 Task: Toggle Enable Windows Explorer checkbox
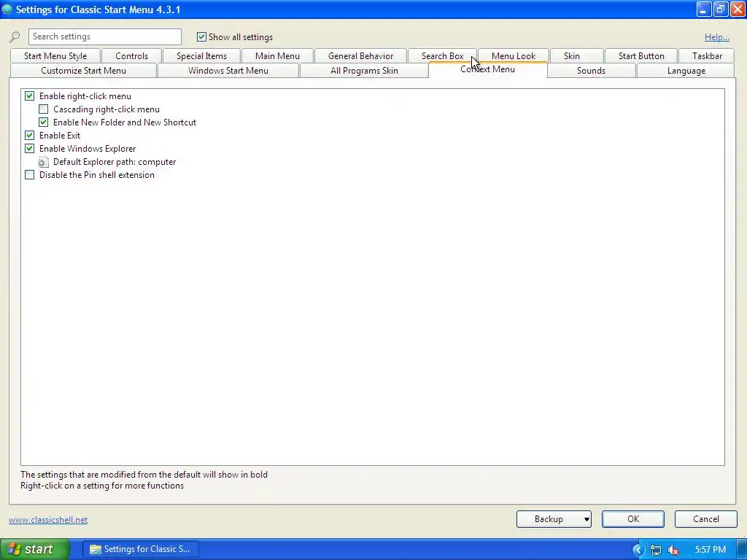coord(29,149)
